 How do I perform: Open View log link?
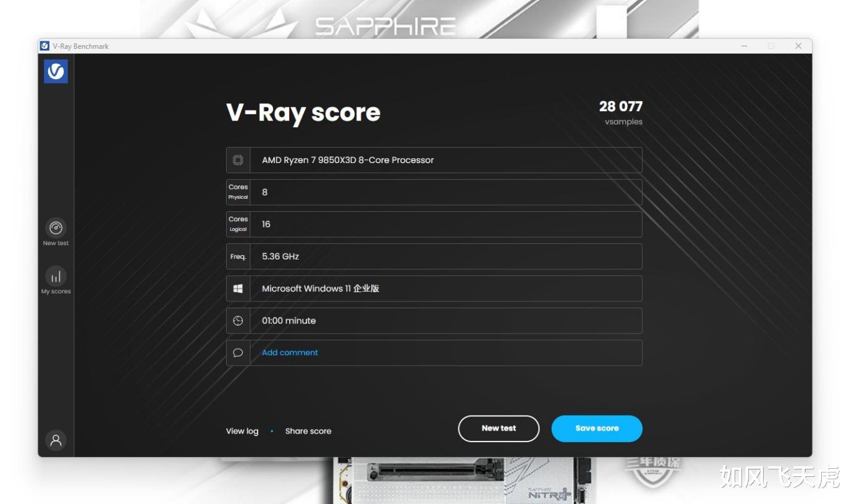(x=242, y=431)
